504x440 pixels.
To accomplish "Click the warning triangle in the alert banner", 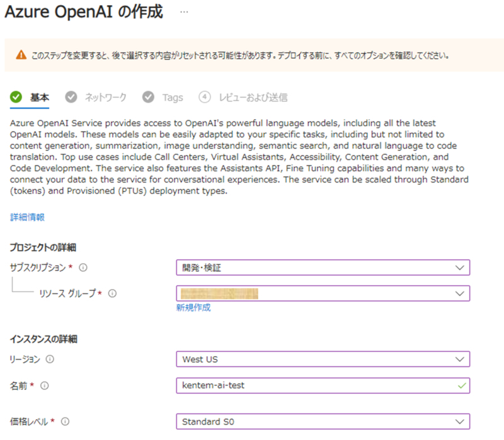I will (x=19, y=55).
